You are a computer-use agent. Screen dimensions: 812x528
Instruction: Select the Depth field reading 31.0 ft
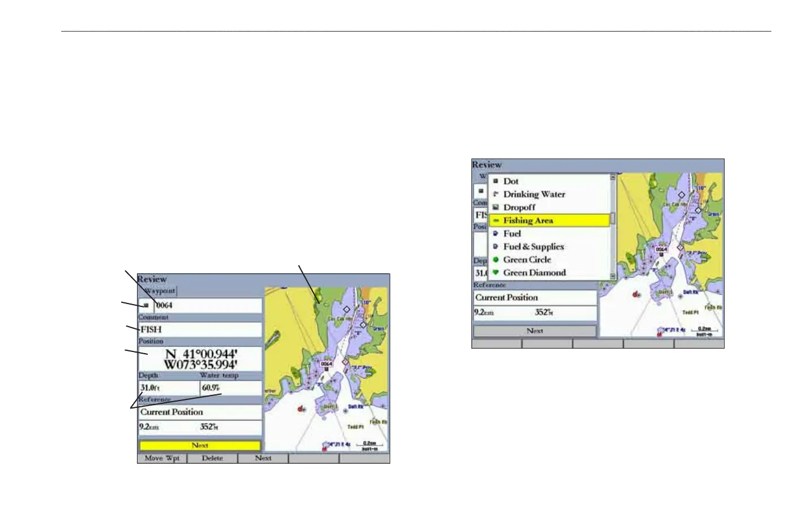169,388
